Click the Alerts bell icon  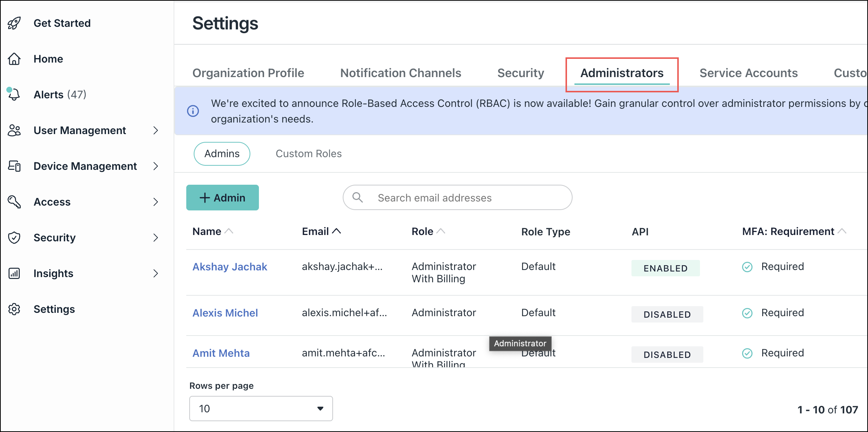pyautogui.click(x=14, y=94)
